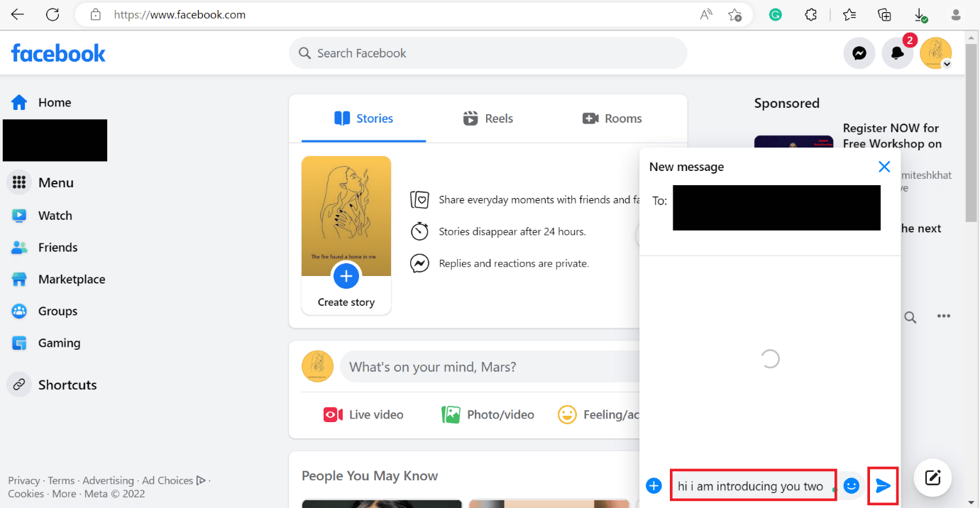The image size is (980, 508).
Task: Add page to favorites star icon
Action: pos(735,15)
